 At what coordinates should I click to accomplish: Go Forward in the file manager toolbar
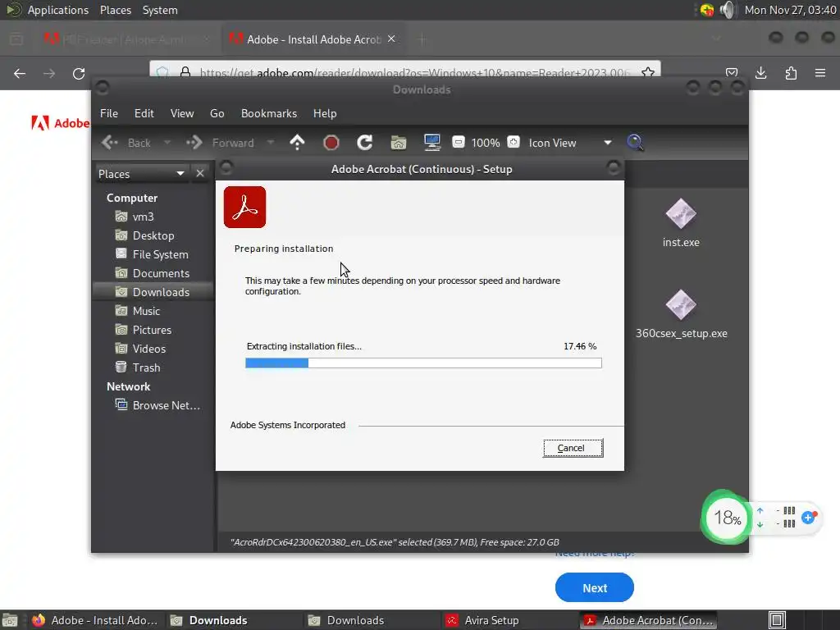click(x=221, y=143)
